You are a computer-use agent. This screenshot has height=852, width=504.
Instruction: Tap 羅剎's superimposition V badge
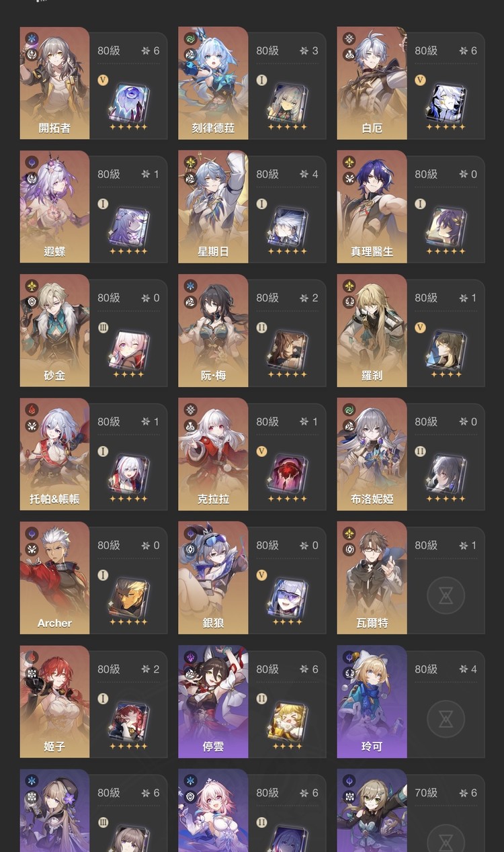coord(420,327)
